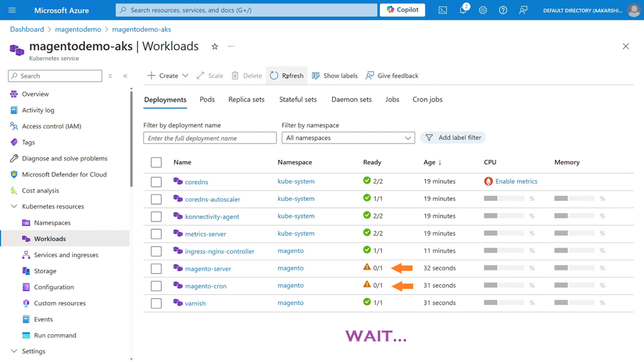
Task: Open Diagnose and solve problems
Action: [x=66, y=158]
